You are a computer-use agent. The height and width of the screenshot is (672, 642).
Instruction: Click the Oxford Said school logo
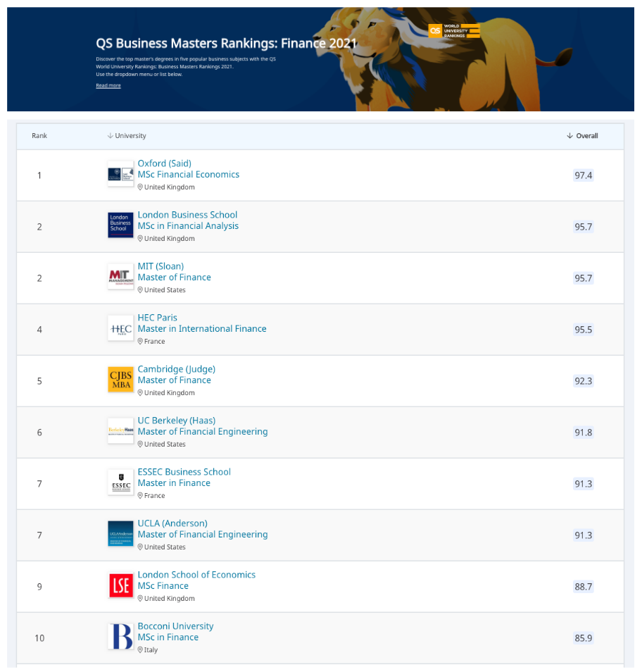(x=121, y=174)
